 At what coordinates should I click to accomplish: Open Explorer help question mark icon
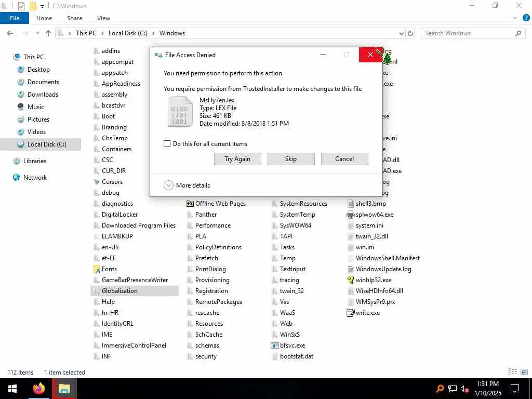(526, 18)
